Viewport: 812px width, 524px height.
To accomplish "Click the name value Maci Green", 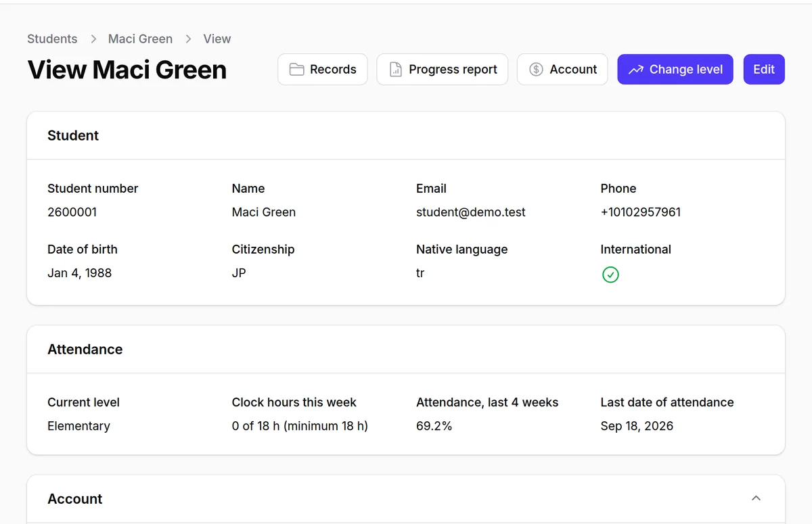I will point(264,212).
